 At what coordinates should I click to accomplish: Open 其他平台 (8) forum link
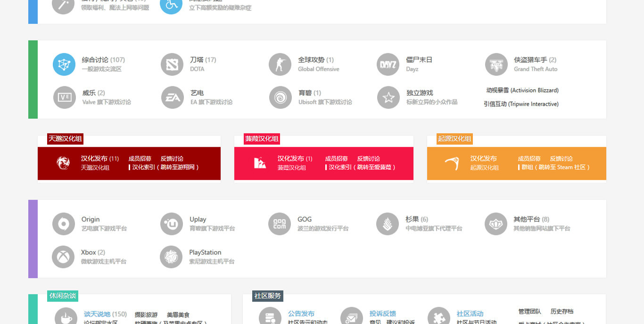coord(531,219)
